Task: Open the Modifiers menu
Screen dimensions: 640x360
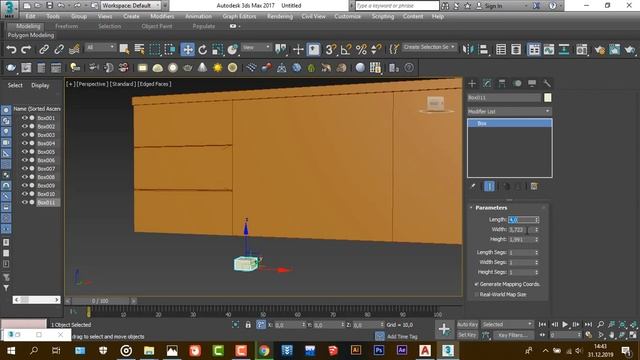Action: [x=162, y=16]
